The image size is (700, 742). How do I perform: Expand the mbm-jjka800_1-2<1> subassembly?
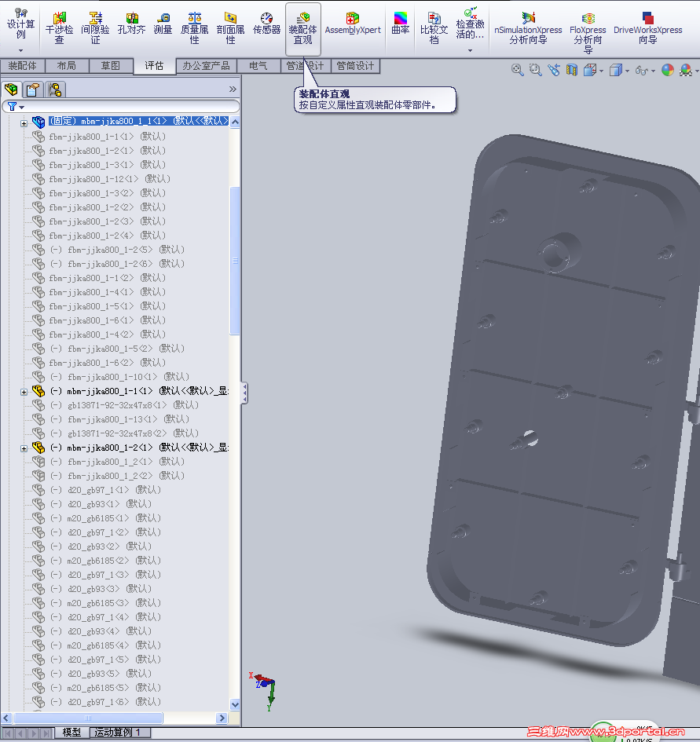(24, 448)
